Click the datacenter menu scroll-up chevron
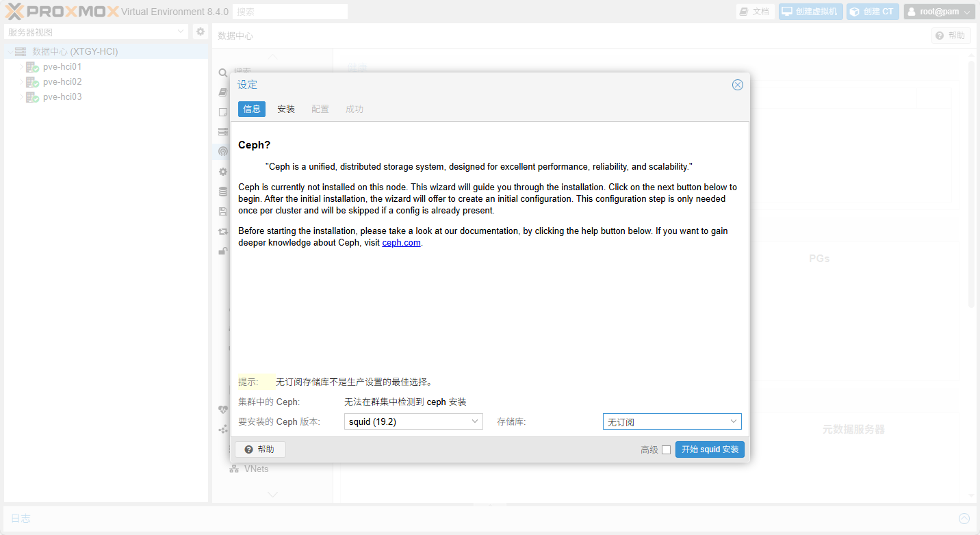This screenshot has width=980, height=535. coord(272,55)
